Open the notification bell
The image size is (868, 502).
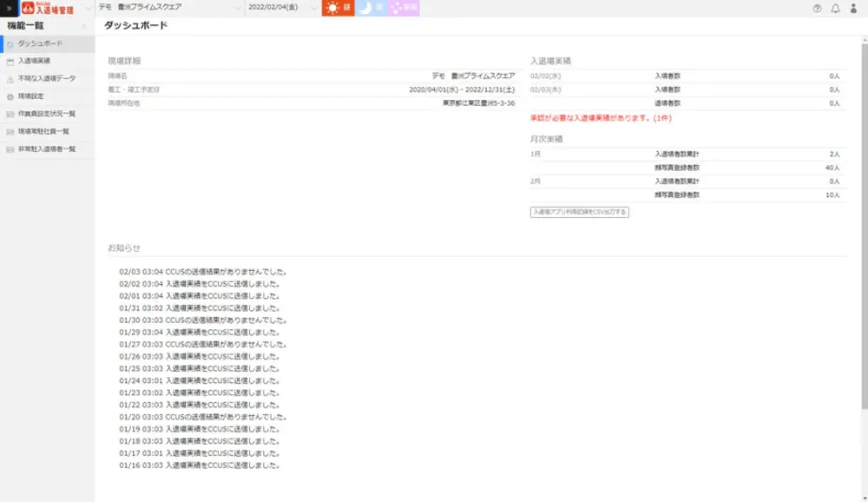(835, 8)
